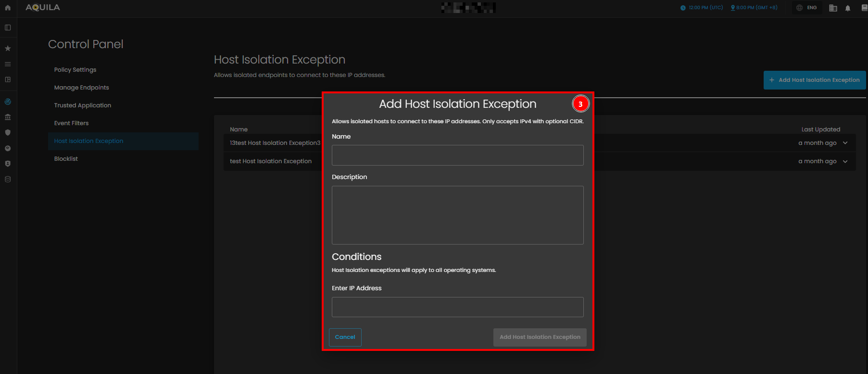This screenshot has height=374, width=868.
Task: Click the database icon in the sidebar
Action: coord(8,179)
